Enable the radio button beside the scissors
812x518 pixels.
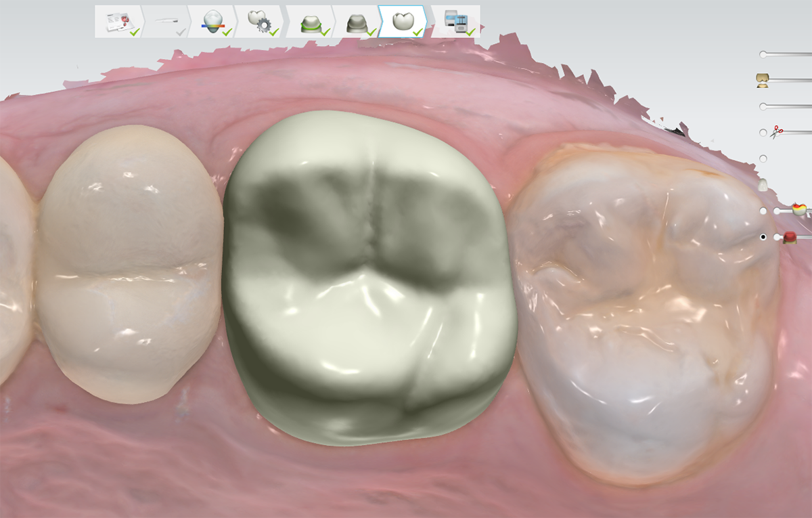763,133
